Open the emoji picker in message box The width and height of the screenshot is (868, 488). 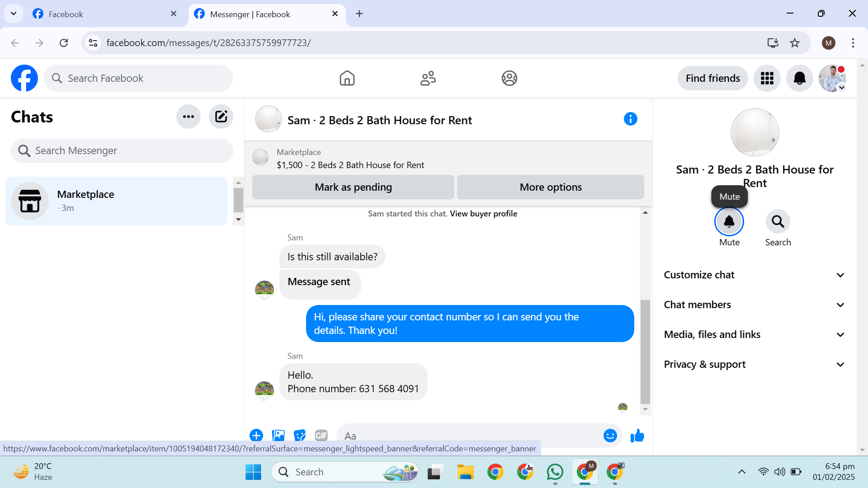pos(610,436)
